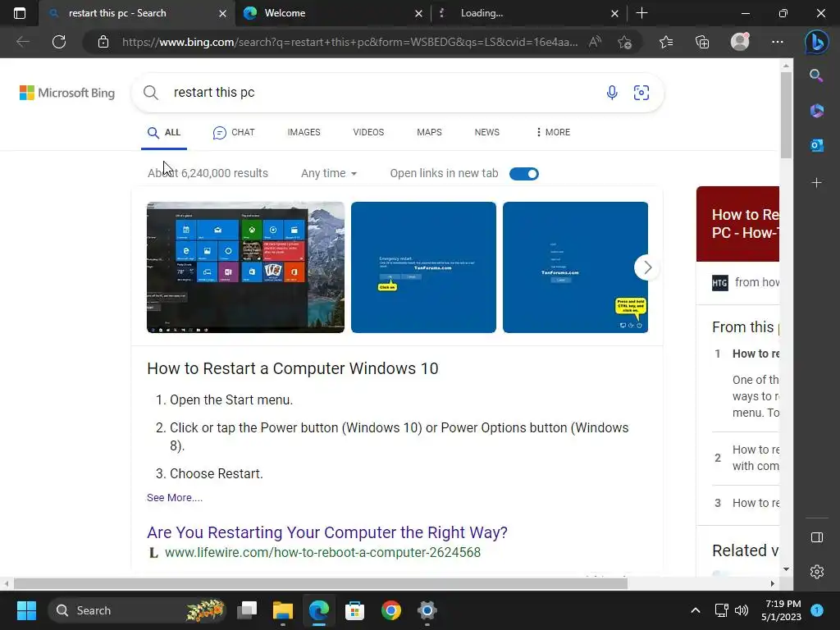Screen dimensions: 840x630
Task: Open Settings app from taskbar
Action: click(427, 610)
